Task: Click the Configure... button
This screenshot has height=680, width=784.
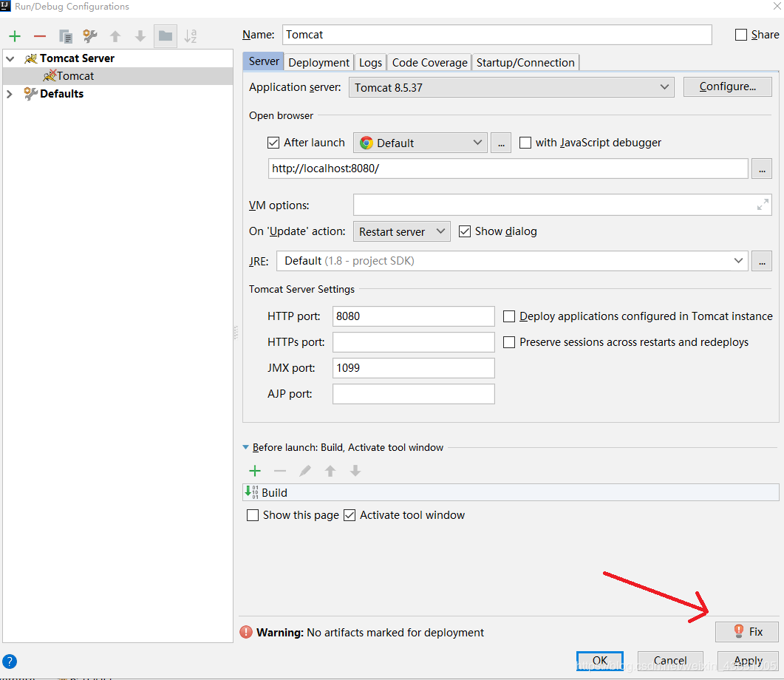Action: click(x=728, y=86)
